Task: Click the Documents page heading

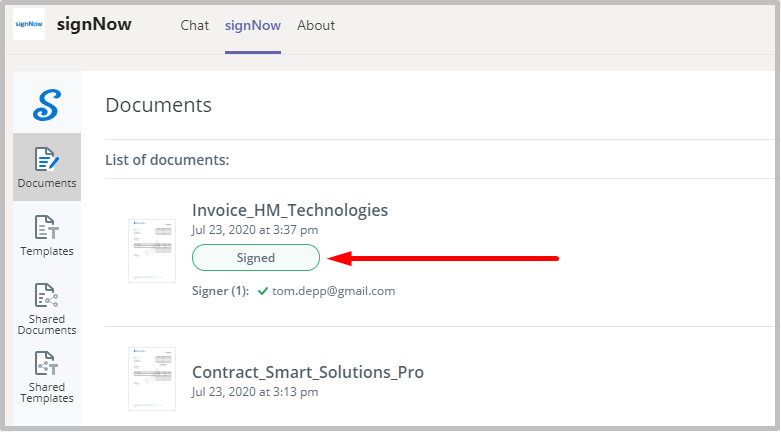Action: coord(159,105)
